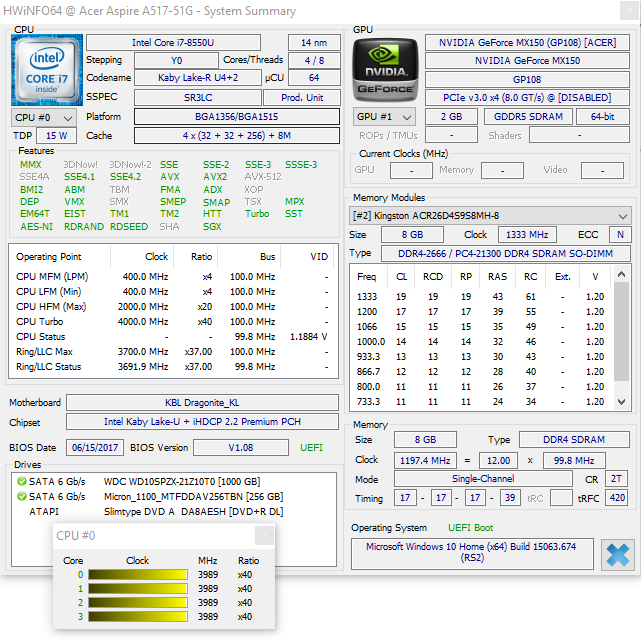Click the BIOS date 06/15/2017 field
Viewport: 641px width, 640px height.
(95, 448)
